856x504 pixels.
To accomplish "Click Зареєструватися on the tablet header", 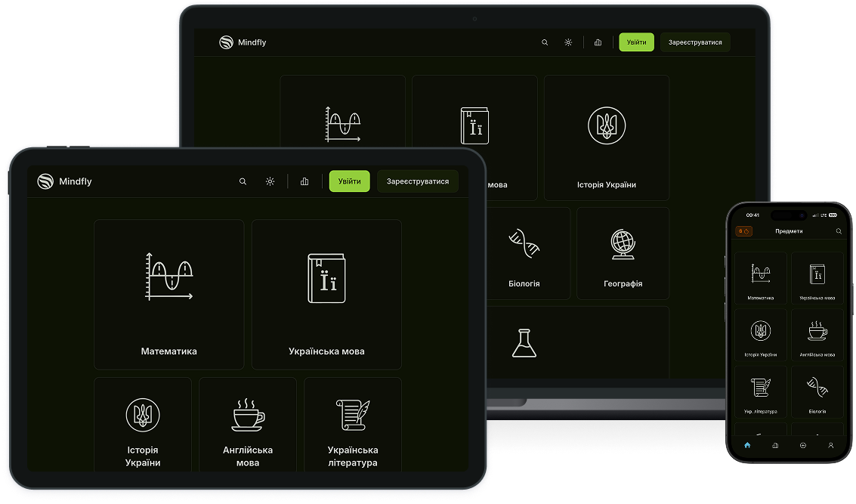I will point(417,181).
